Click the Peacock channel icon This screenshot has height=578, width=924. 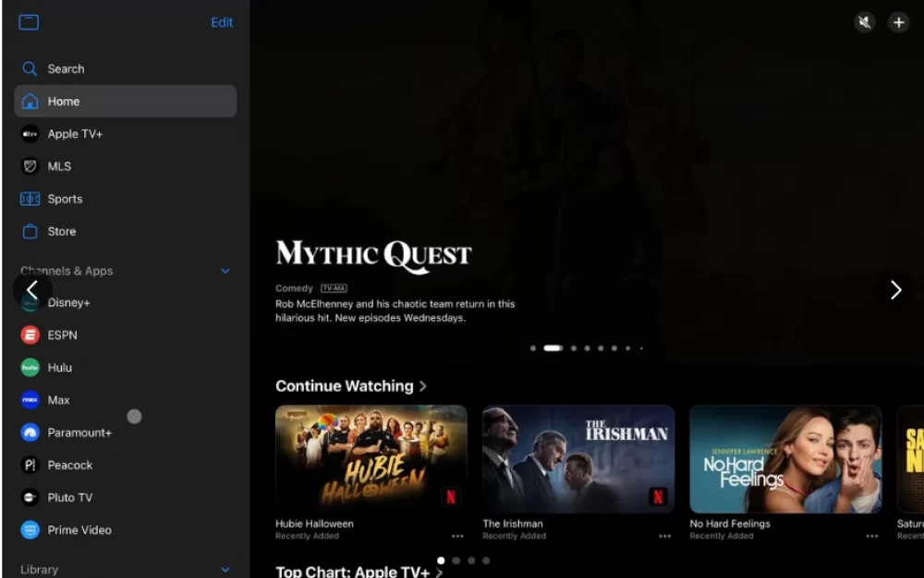[x=30, y=465]
